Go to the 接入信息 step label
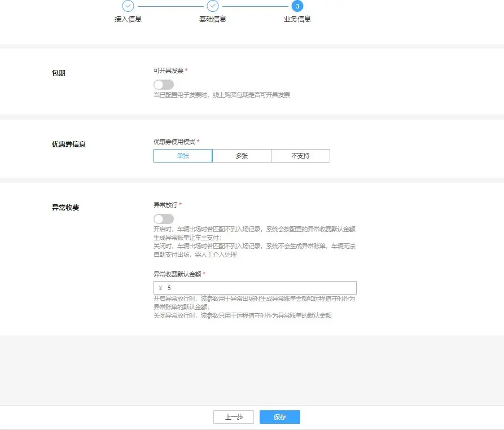 pyautogui.click(x=128, y=19)
